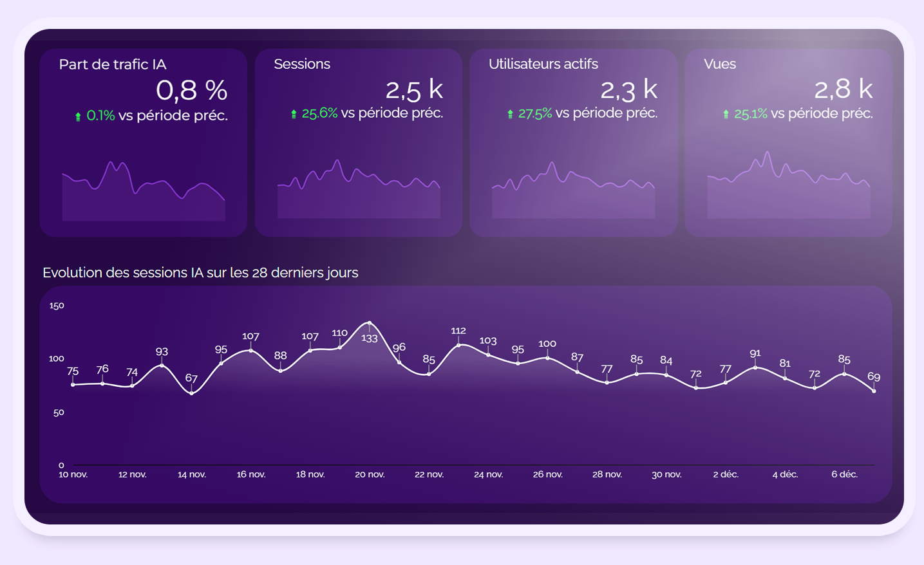Click the 2,5 k Sessions value

coord(414,90)
